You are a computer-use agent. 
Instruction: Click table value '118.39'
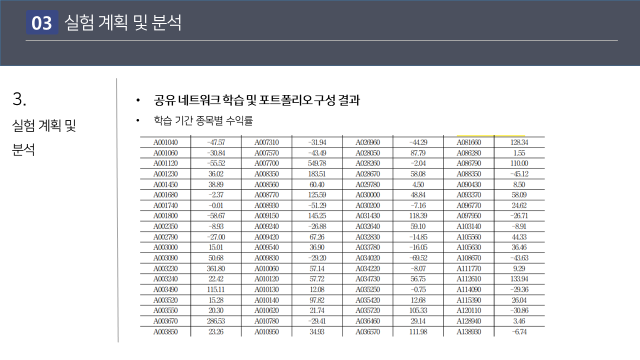(x=418, y=216)
